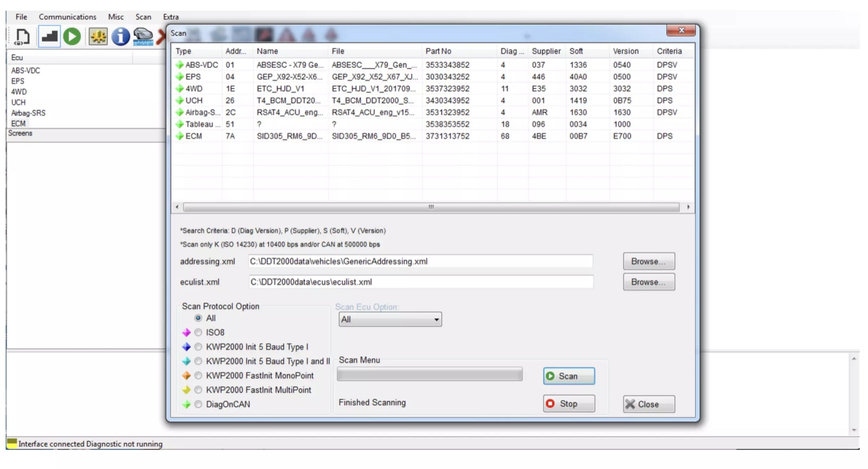Click the eculist.xml path field
This screenshot has width=868, height=469.
(x=420, y=282)
